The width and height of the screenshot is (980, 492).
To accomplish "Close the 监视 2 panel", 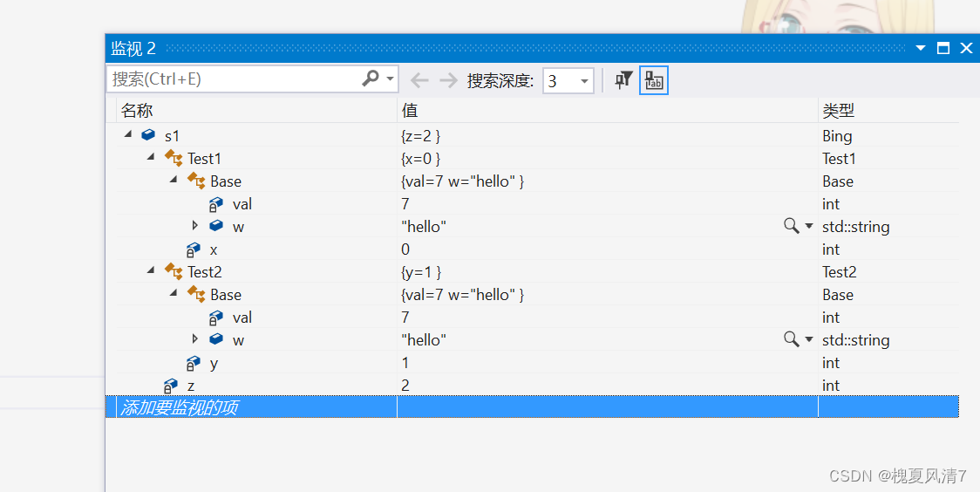I will click(x=966, y=48).
